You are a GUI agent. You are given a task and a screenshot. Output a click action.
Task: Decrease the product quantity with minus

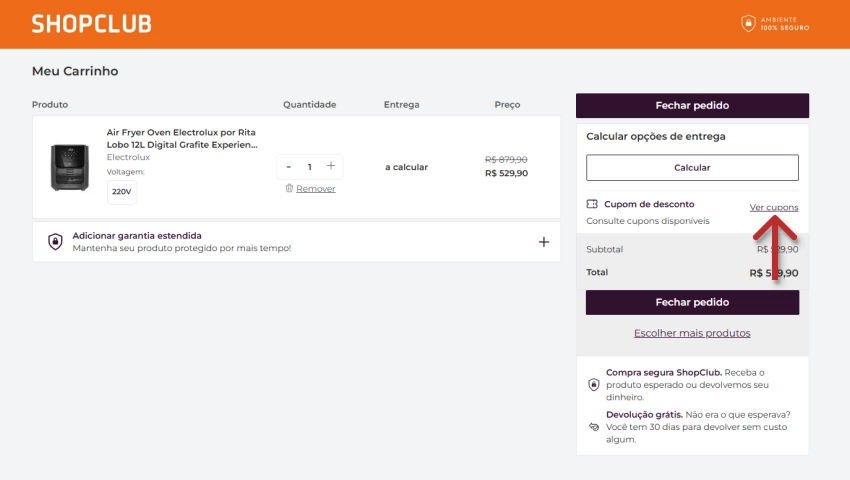tap(289, 166)
